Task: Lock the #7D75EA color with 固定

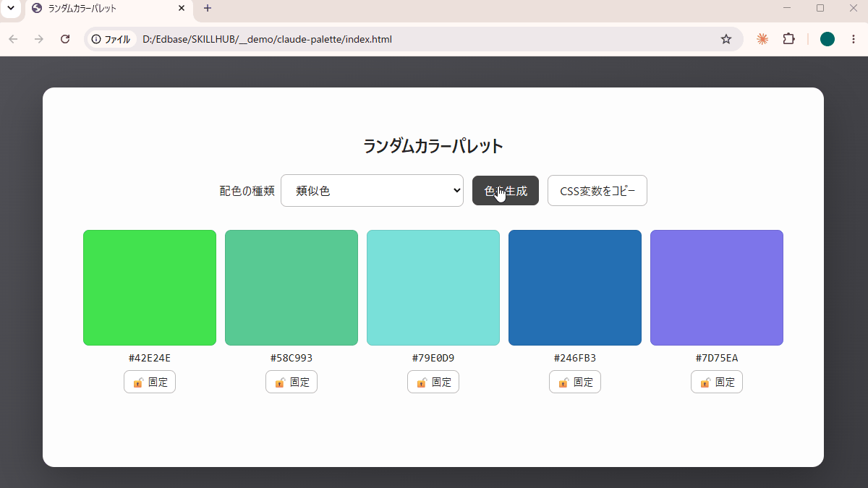Action: (x=717, y=382)
